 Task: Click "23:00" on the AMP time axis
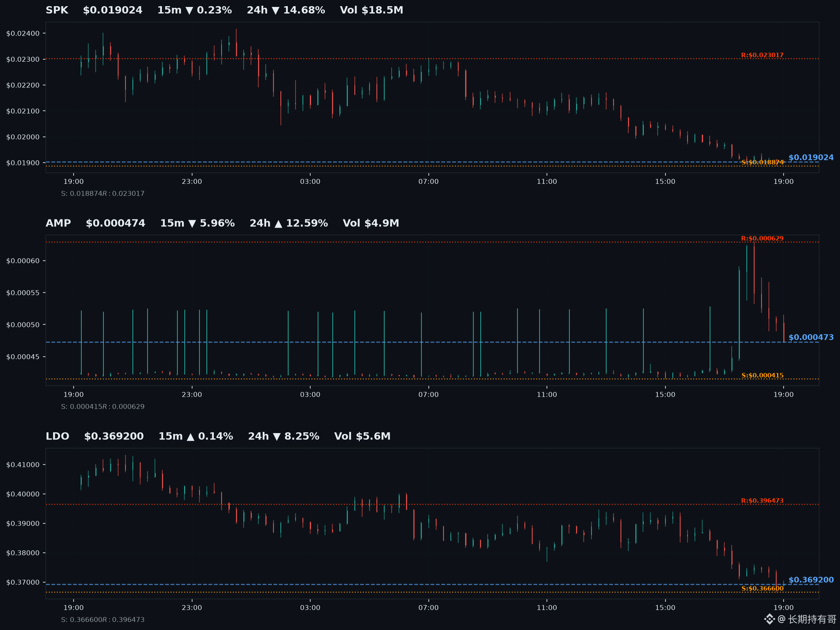point(192,395)
